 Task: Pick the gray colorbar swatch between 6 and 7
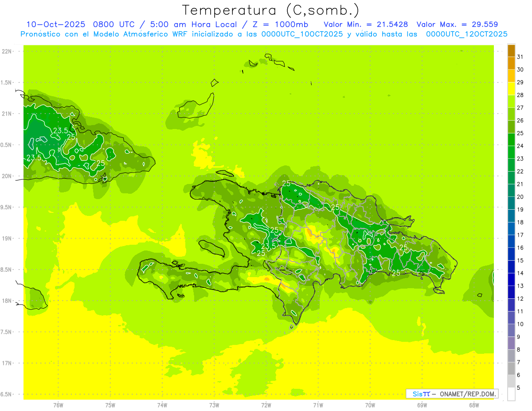click(x=511, y=369)
